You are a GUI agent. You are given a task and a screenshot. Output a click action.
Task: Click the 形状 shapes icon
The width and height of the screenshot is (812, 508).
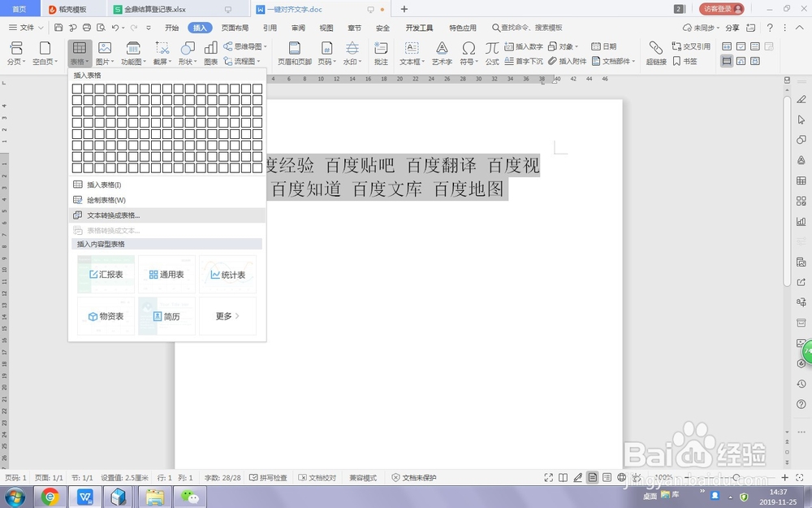pyautogui.click(x=187, y=48)
